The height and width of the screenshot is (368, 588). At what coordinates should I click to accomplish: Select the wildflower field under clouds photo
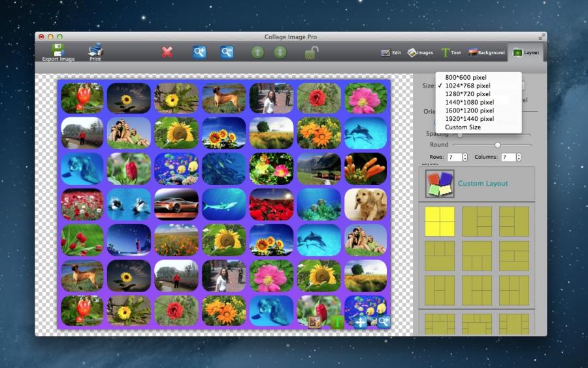176,240
